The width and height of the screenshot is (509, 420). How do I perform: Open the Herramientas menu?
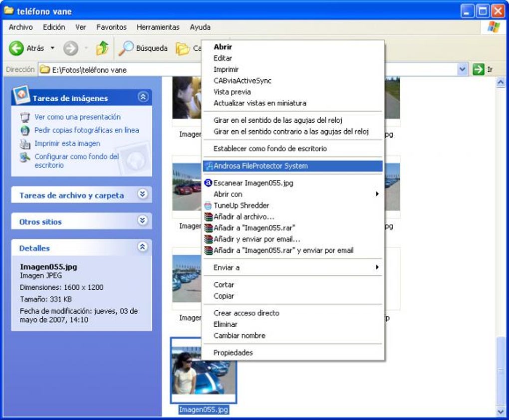(x=158, y=27)
